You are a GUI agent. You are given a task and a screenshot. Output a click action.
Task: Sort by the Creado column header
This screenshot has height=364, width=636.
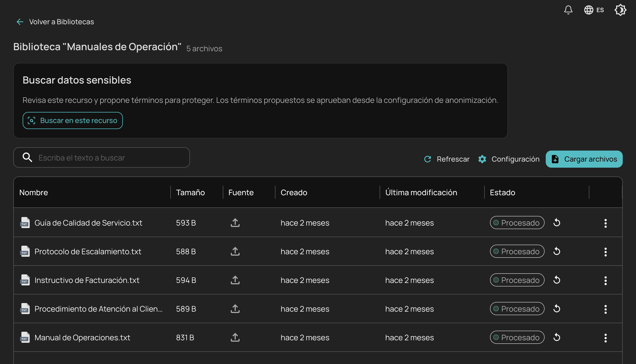294,192
